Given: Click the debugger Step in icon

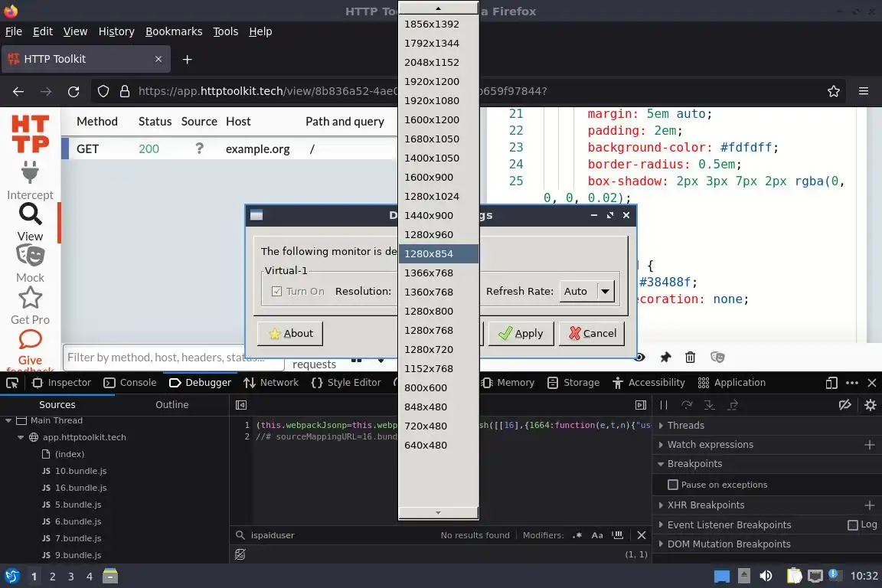Looking at the screenshot, I should 709,404.
